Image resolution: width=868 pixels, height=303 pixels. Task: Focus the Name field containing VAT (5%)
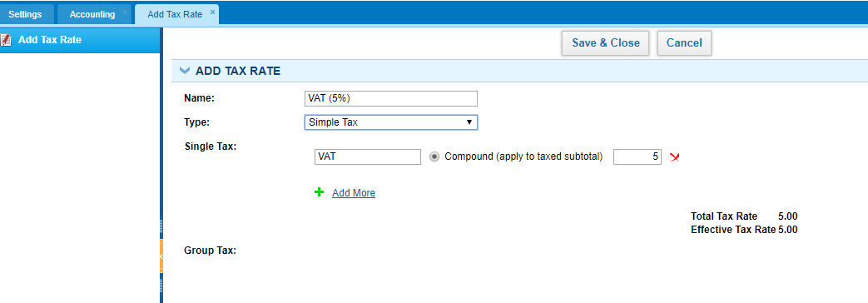[x=391, y=98]
